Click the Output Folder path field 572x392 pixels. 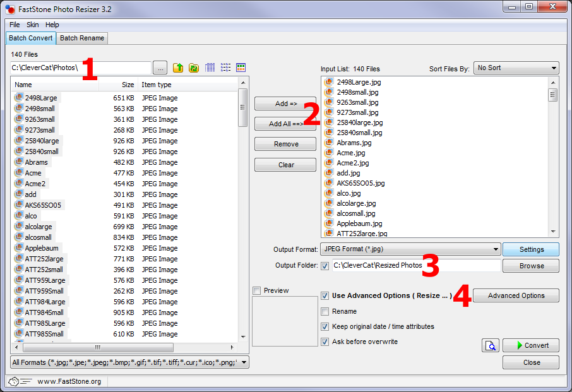pos(417,266)
